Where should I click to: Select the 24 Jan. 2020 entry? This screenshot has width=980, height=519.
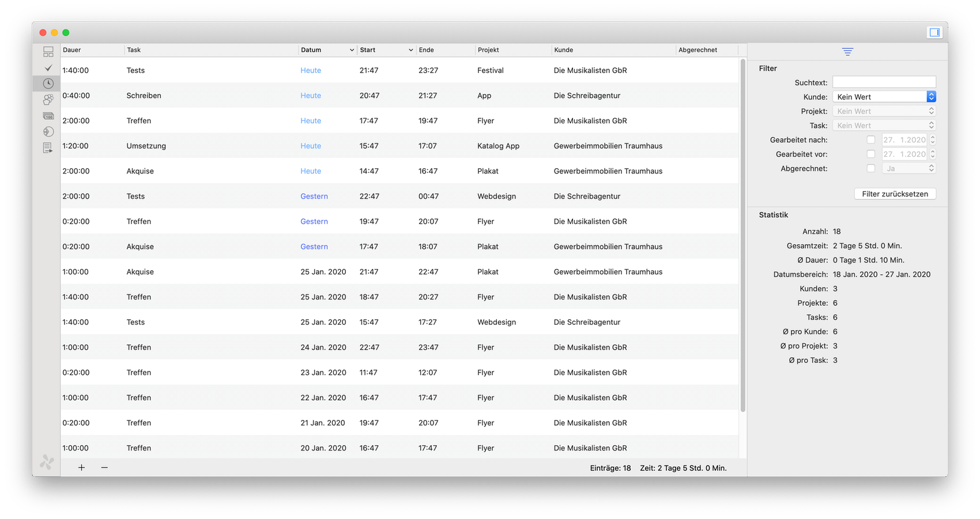399,347
